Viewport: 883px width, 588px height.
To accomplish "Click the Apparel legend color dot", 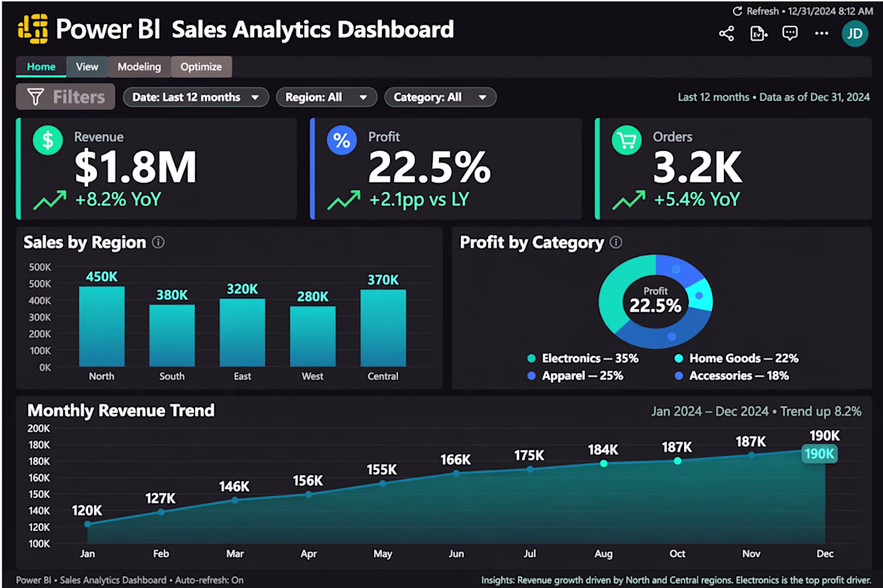I will 531,376.
